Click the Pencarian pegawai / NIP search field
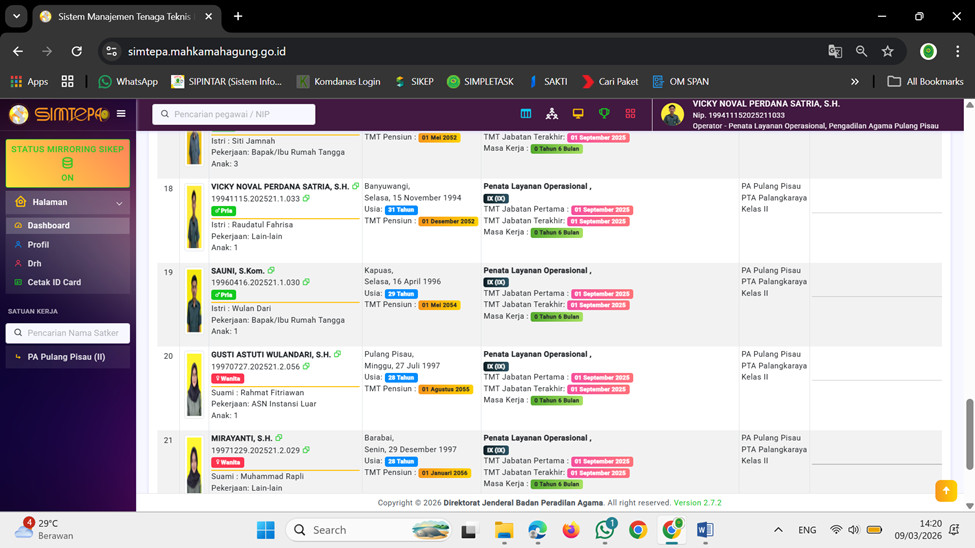Screen dimensions: 975x548 [x=234, y=114]
